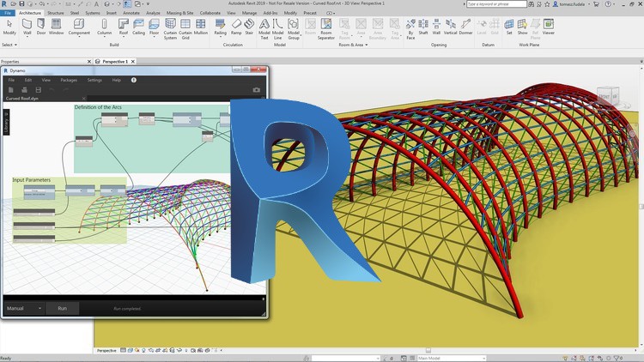Select the Shaft opening tool
Screen dimensions: 644x362
pyautogui.click(x=423, y=27)
